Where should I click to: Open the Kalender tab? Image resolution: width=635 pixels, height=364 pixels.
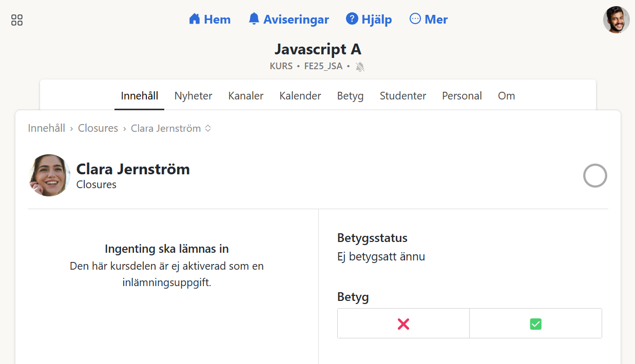tap(300, 96)
